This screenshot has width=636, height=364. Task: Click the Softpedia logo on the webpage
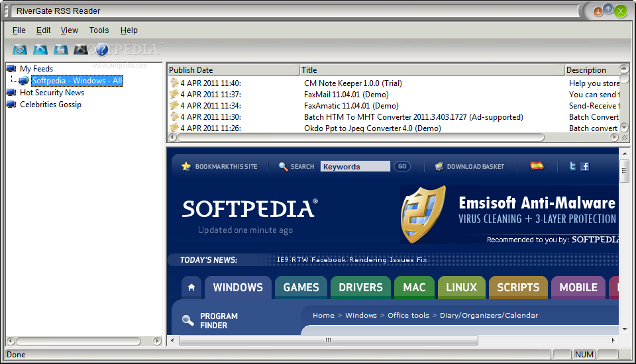pyautogui.click(x=250, y=208)
